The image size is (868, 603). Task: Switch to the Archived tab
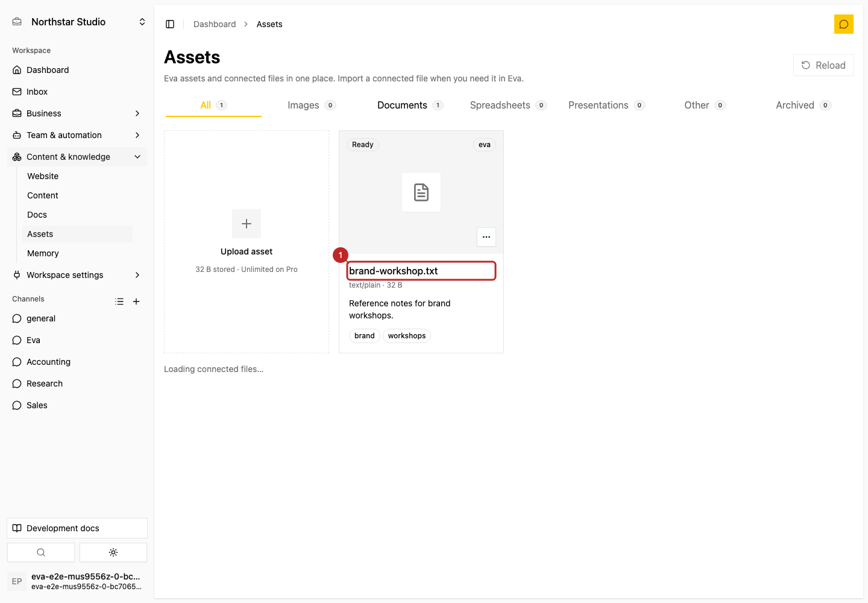804,105
